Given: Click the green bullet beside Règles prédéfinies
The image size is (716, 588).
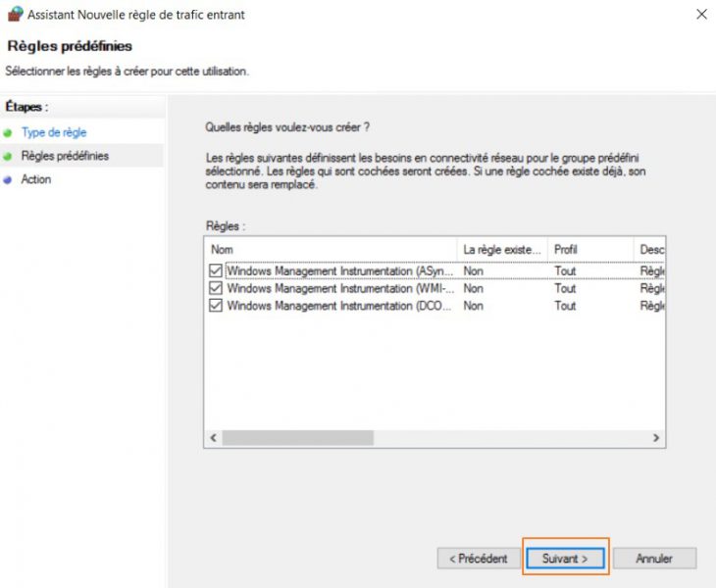Looking at the screenshot, I should pyautogui.click(x=9, y=156).
